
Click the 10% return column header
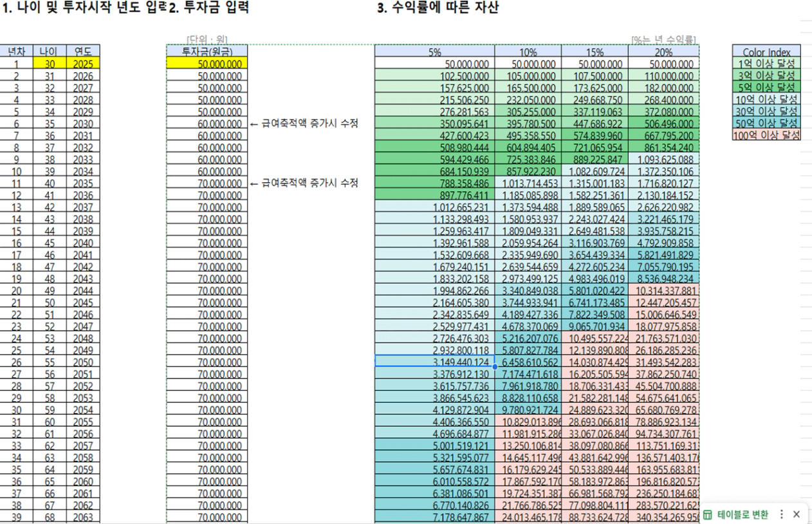point(528,52)
